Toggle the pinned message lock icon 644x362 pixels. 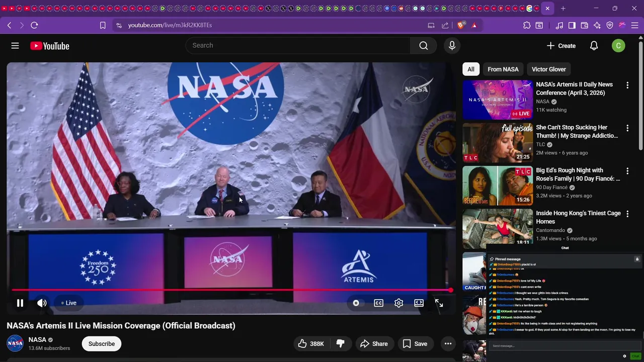tap(637, 259)
